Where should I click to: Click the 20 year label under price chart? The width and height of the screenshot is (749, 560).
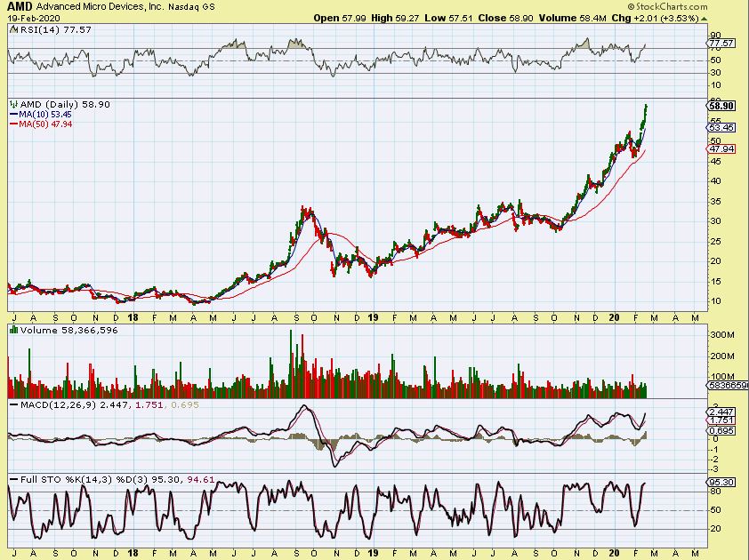click(615, 317)
